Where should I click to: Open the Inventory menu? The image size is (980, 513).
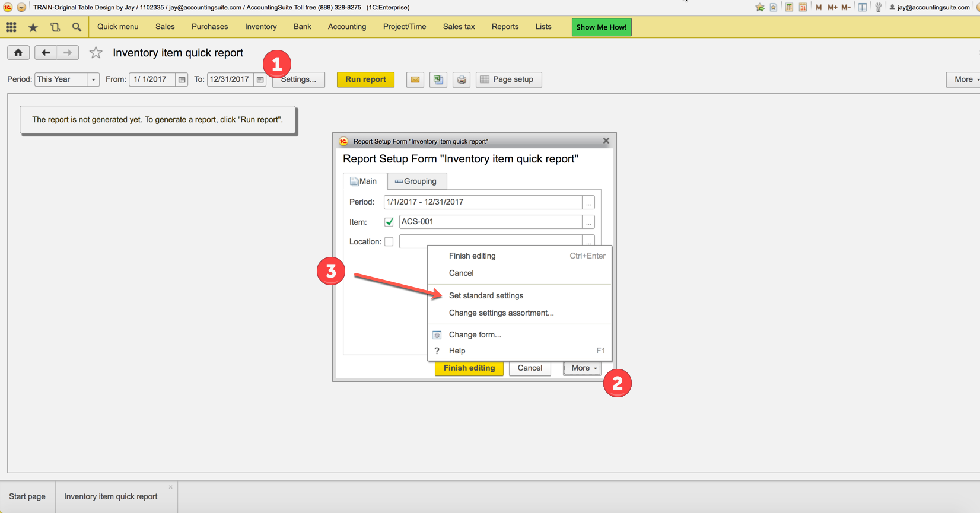coord(261,27)
